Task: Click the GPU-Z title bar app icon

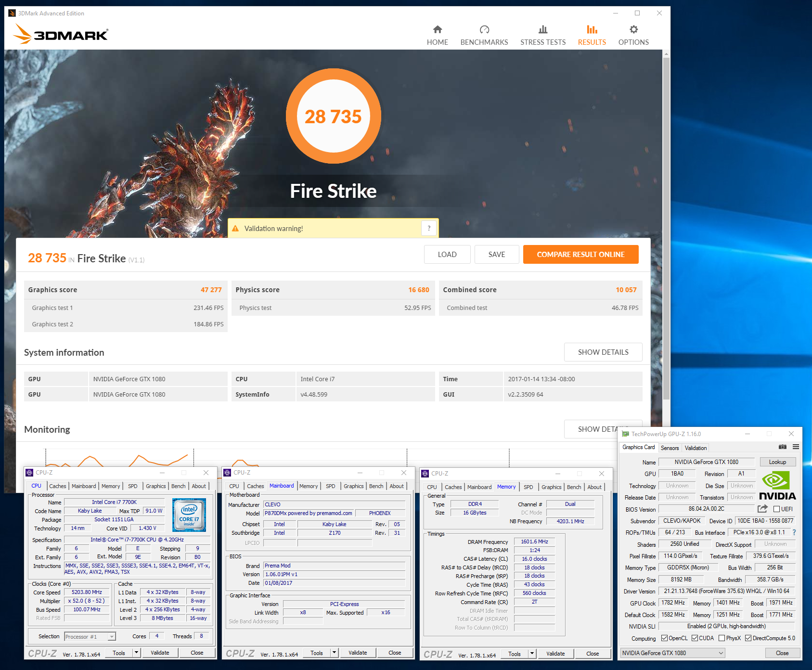Action: click(625, 434)
